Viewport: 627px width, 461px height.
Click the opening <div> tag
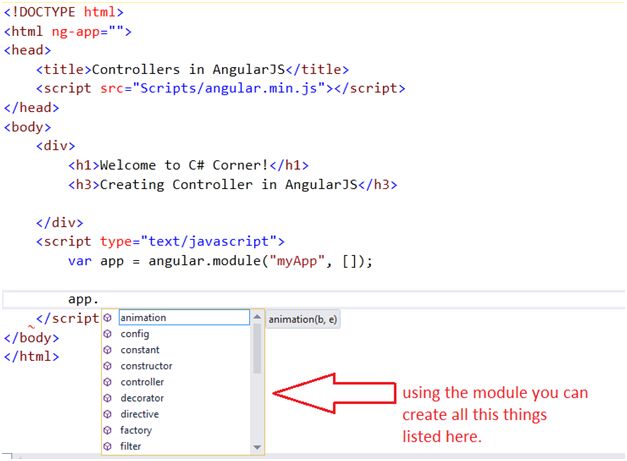coord(56,146)
